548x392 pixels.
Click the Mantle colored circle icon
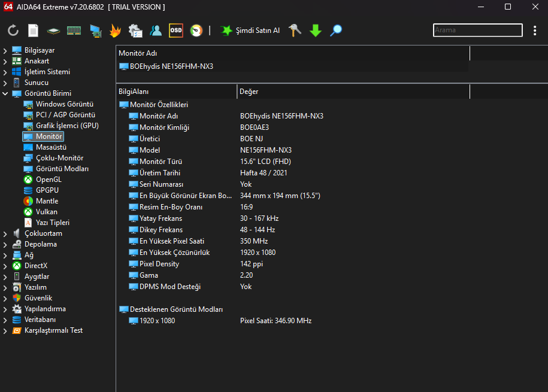[x=28, y=201]
